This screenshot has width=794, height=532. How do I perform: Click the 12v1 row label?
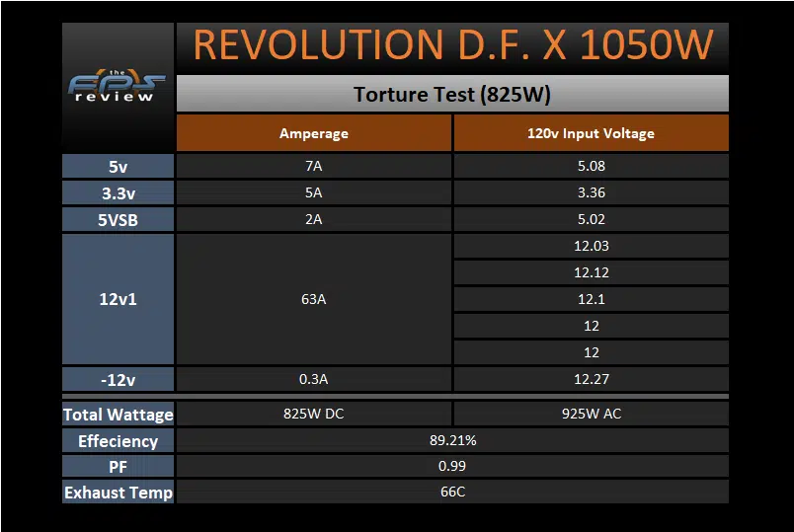118,299
